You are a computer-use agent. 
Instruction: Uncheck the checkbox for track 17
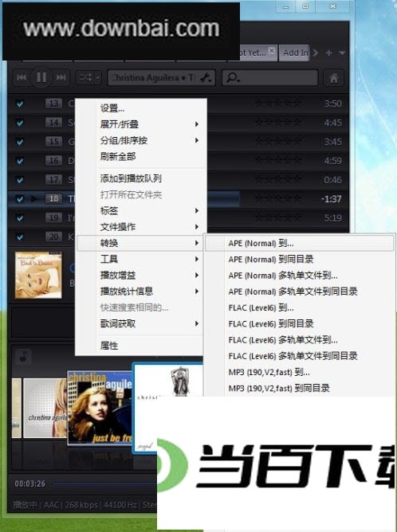[x=20, y=179]
